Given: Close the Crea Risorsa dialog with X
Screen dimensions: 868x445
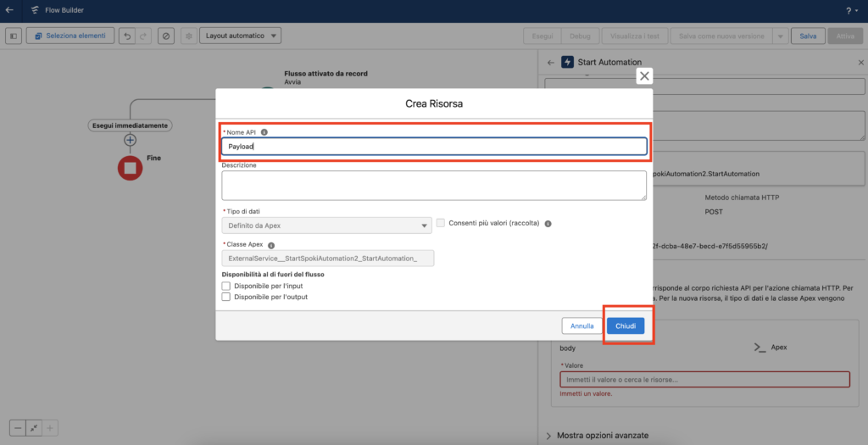Looking at the screenshot, I should 645,76.
